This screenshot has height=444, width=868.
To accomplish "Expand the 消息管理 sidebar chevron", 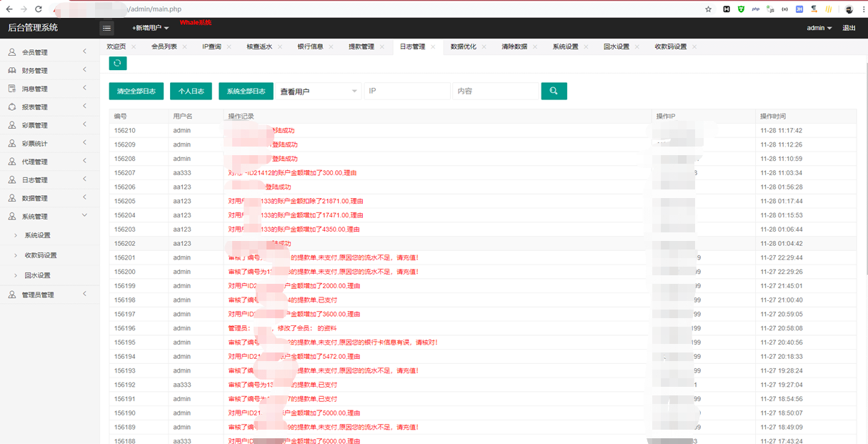I will click(x=84, y=88).
